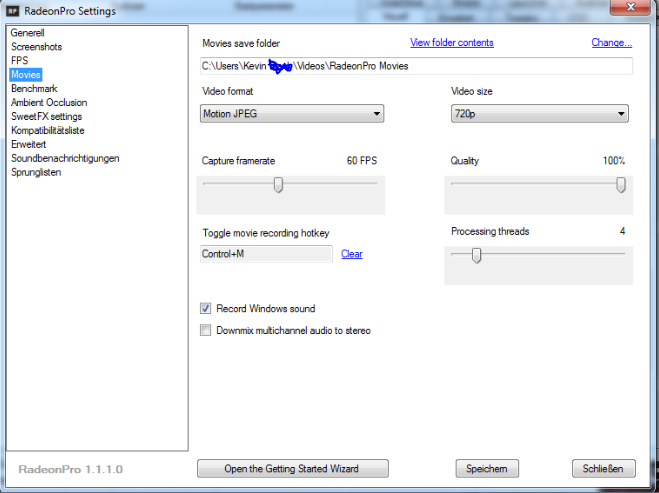
Task: Click the processing threads value 4
Action: (x=622, y=231)
